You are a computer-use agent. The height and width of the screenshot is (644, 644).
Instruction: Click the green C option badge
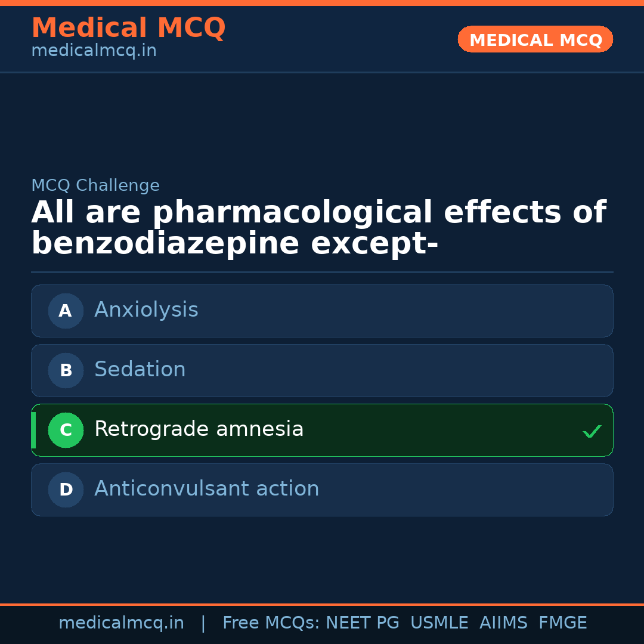(66, 430)
